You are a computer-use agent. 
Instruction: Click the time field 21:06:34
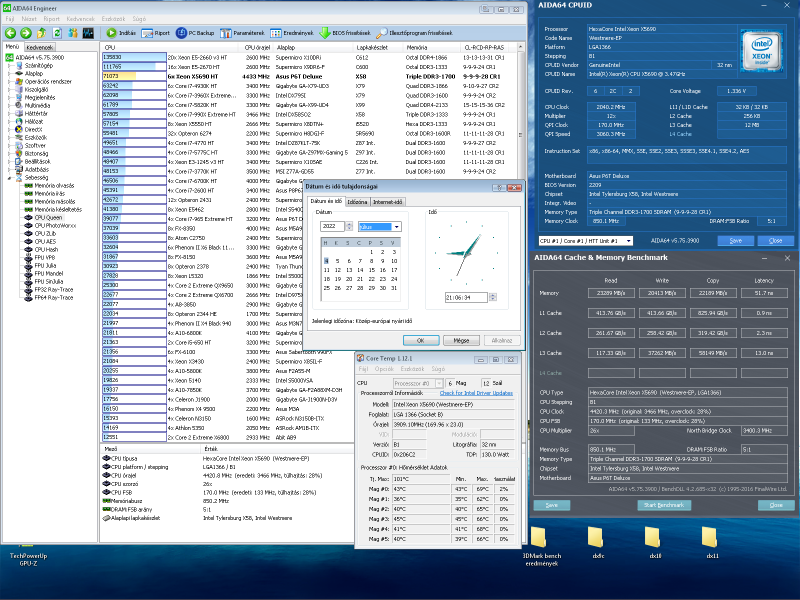click(466, 297)
